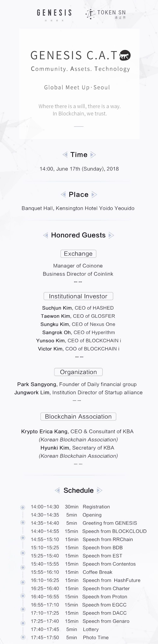Select the Organization category label
This screenshot has height=644, width=158.
pyautogui.click(x=78, y=372)
